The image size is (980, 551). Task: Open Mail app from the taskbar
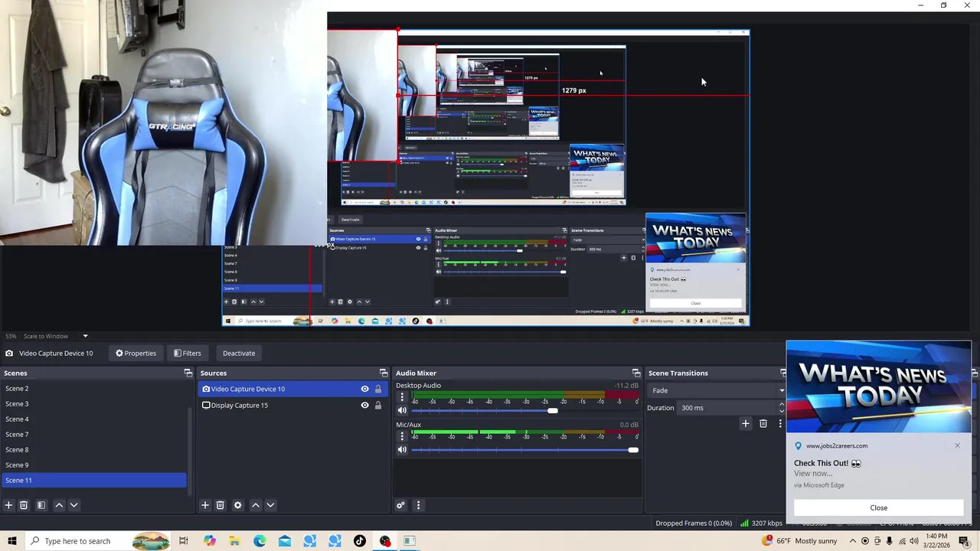(x=285, y=541)
